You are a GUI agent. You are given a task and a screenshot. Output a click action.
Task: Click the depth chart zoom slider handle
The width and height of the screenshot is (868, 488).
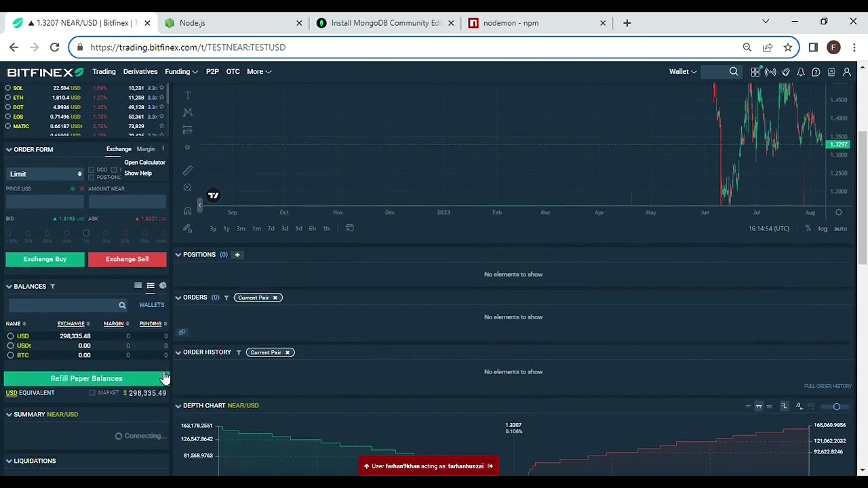[x=836, y=407]
